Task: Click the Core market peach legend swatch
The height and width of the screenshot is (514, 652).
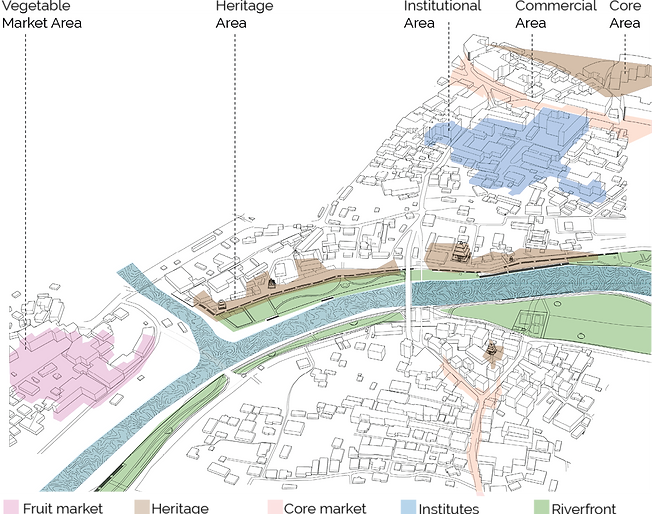Action: (x=275, y=507)
